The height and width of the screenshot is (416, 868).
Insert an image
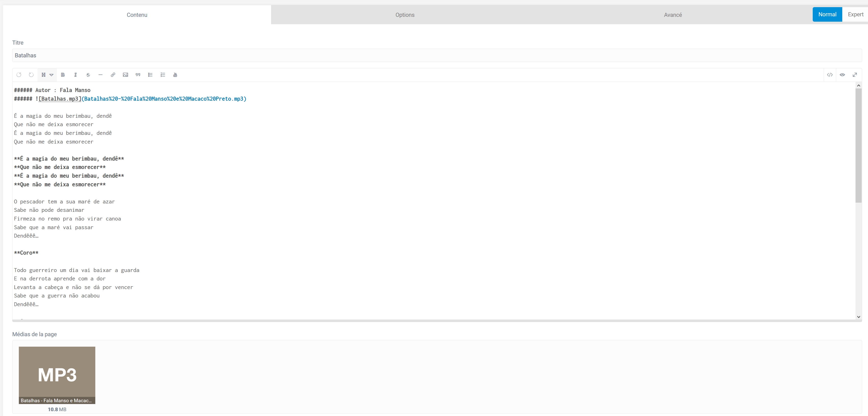pyautogui.click(x=125, y=75)
